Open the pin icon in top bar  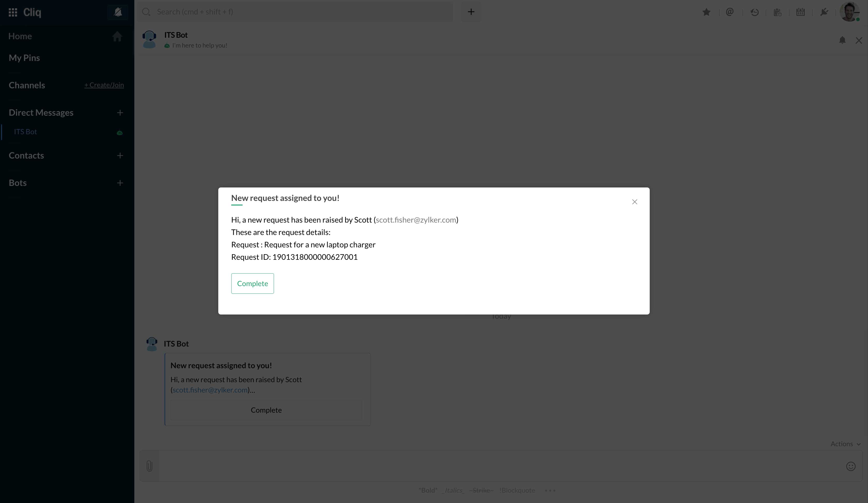824,12
